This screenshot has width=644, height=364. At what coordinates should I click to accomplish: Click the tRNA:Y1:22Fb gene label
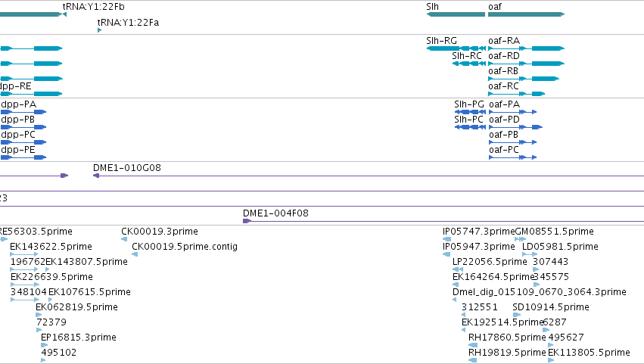tap(93, 7)
